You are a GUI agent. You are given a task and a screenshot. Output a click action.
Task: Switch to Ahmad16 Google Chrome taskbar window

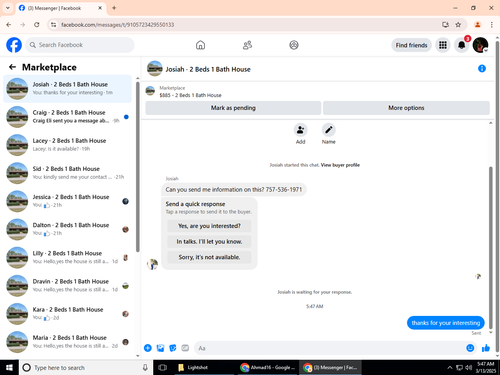[268, 367]
